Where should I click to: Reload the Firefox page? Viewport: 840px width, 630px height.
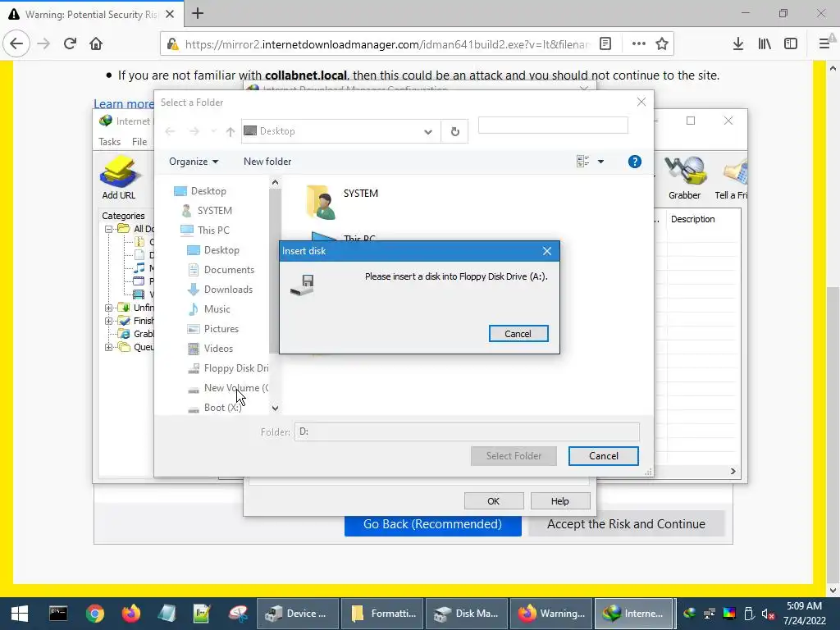pyautogui.click(x=70, y=43)
